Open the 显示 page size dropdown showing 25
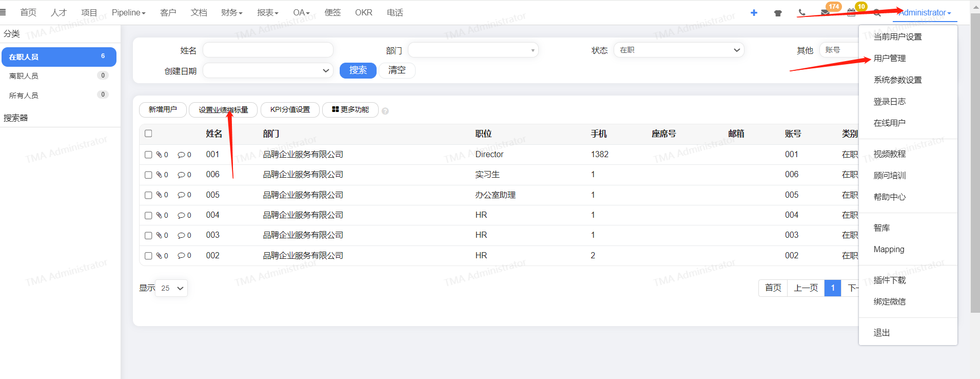 pyautogui.click(x=171, y=288)
